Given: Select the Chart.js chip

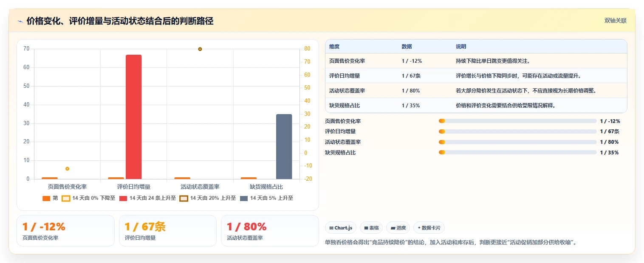Looking at the screenshot, I should coord(341,228).
